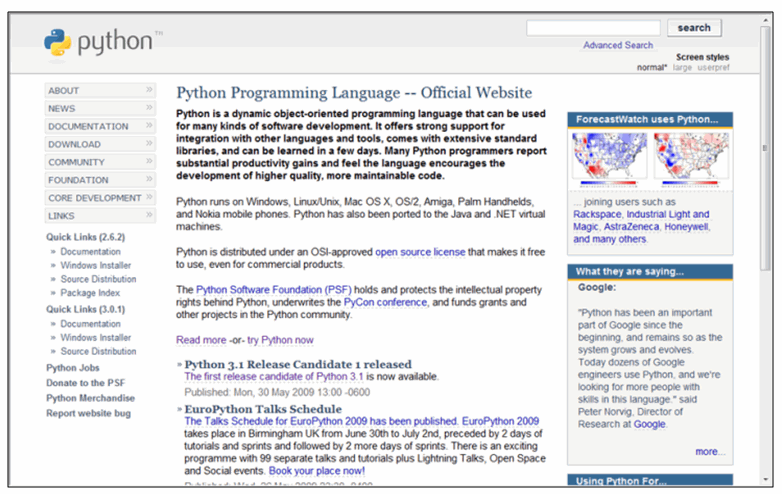
Task: Open the Package Index link
Action: [x=90, y=293]
